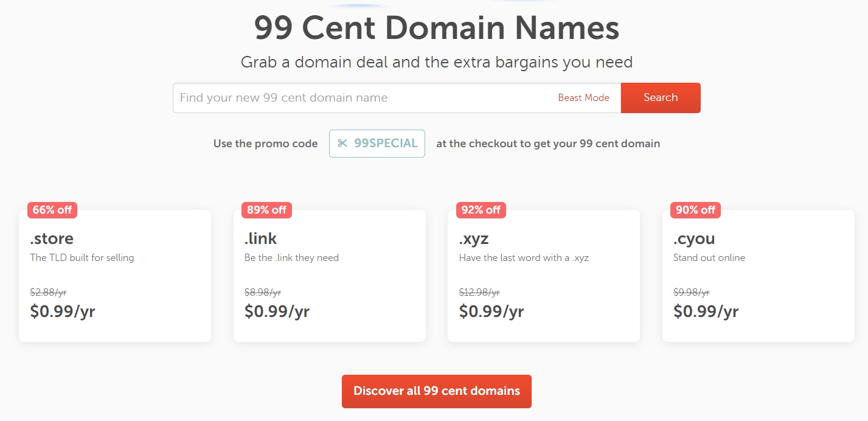Click "Have the last word with a .xyz"
This screenshot has width=868, height=421.
point(524,257)
